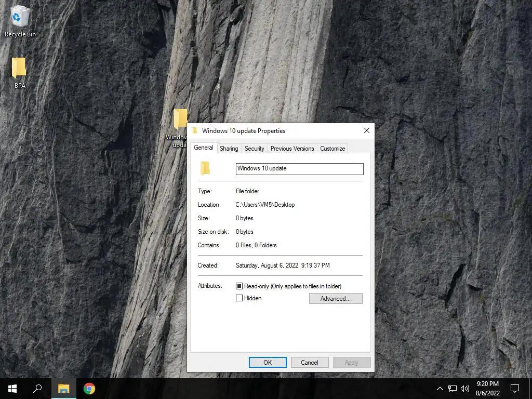Viewport: 532px width, 399px height.
Task: Click the 'Windows 10 update Properties' title text
Action: click(x=244, y=130)
